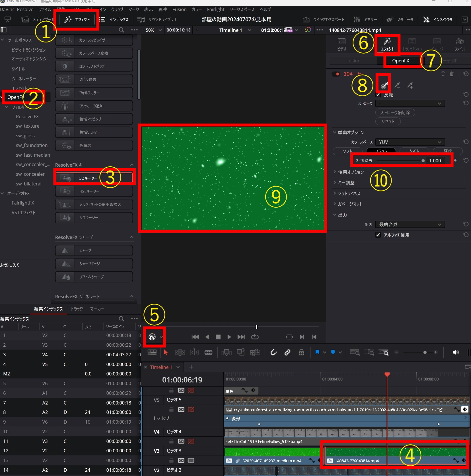The image size is (471, 476).
Task: Click the ストロークを削除 button
Action: coord(395,113)
